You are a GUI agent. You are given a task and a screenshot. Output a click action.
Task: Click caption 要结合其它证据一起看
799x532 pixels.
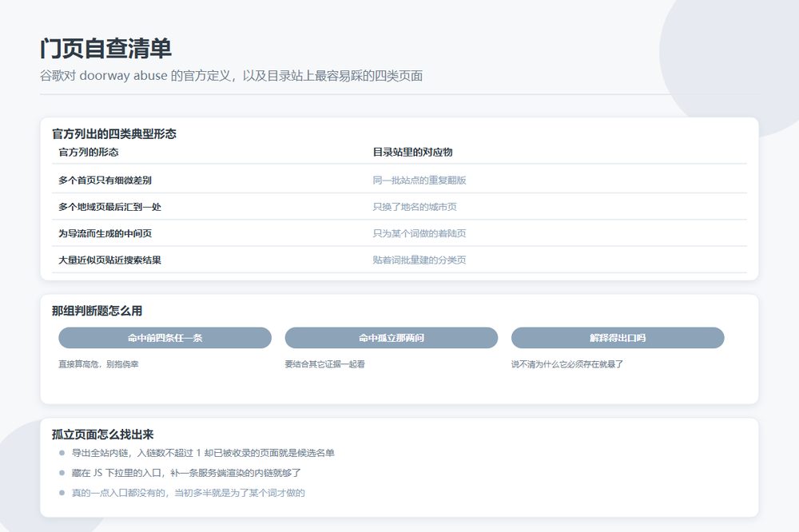coord(324,364)
